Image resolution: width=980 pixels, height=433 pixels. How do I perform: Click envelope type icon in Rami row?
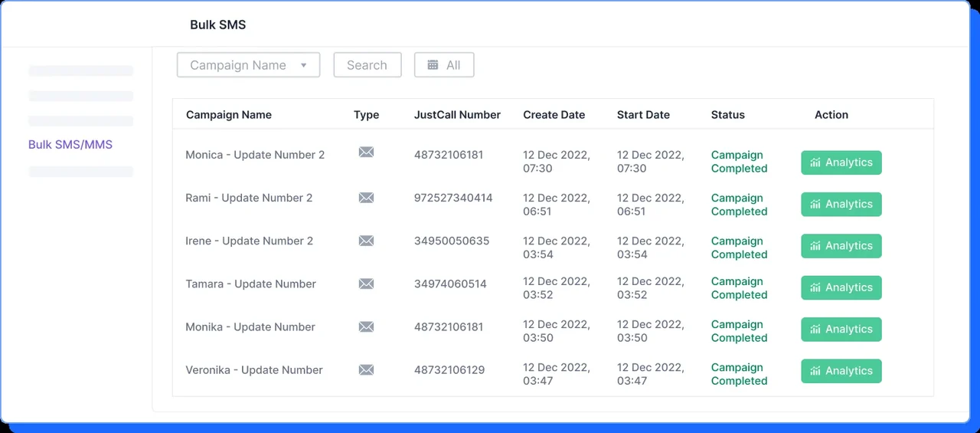(366, 198)
